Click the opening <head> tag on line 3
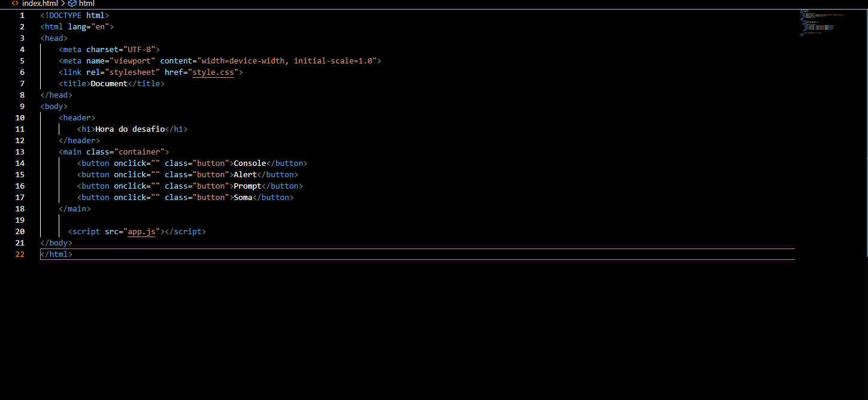The width and height of the screenshot is (868, 400). pyautogui.click(x=54, y=38)
